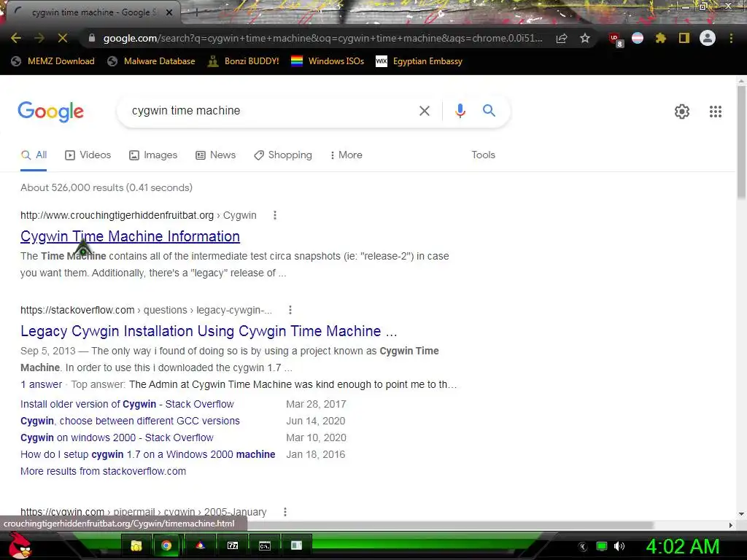Viewport: 747px width, 560px height.
Task: Open the Egyptian Embassy bookmark
Action: [419, 61]
